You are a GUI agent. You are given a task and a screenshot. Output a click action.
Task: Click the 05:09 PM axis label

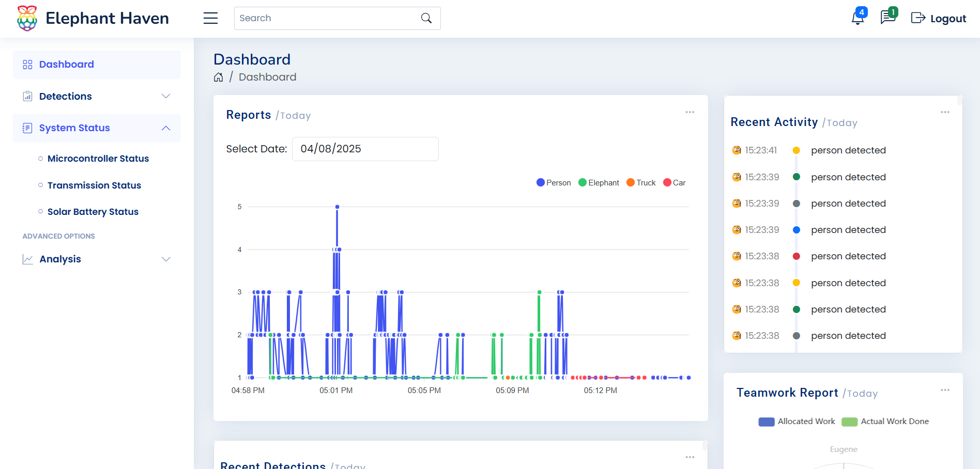[512, 390]
